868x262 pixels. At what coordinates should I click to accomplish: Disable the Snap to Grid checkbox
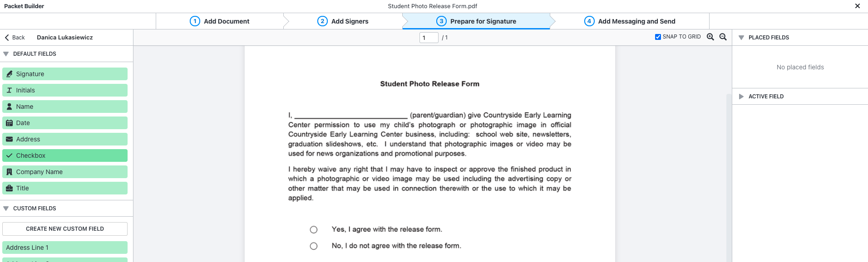[658, 37]
